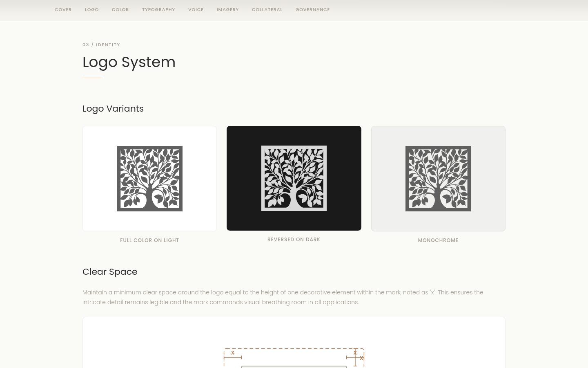Click the 'Logo Variants' heading
588x368 pixels.
click(113, 109)
